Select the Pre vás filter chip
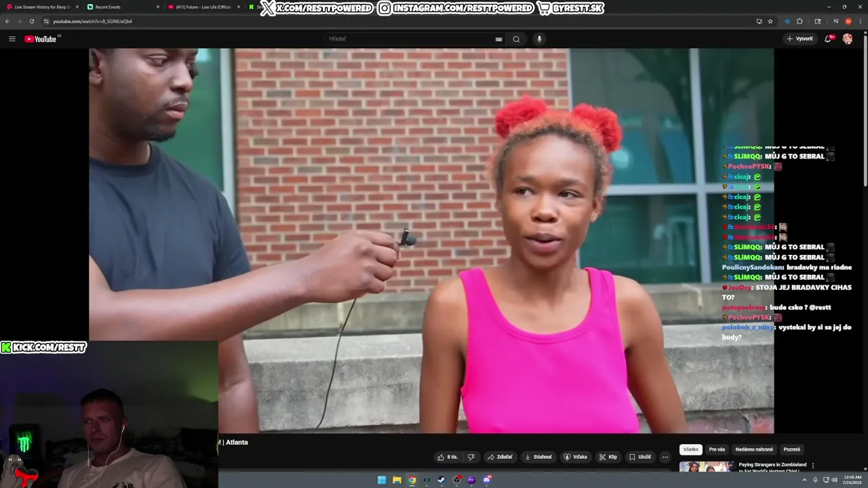The height and width of the screenshot is (488, 868). point(717,449)
